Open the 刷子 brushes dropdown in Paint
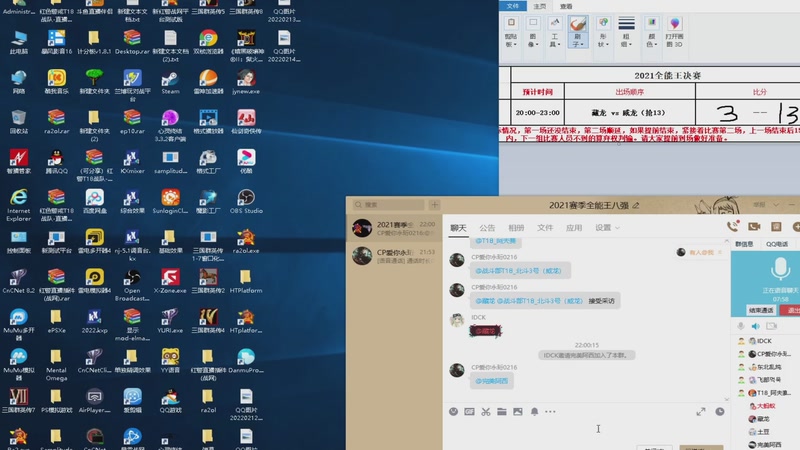The height and width of the screenshot is (450, 800). 578,41
